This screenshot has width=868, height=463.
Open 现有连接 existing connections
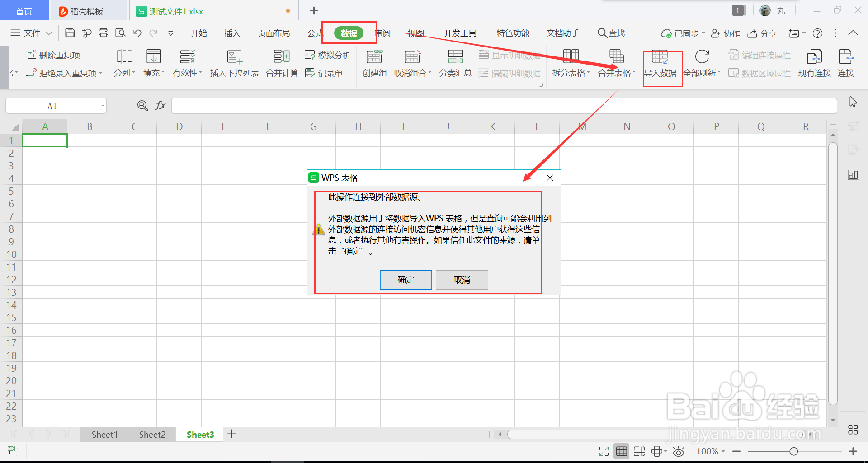[814, 63]
